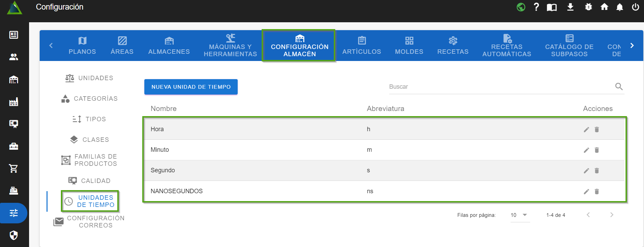Open the shopping cart sidebar icon
644x247 pixels.
[x=14, y=169]
